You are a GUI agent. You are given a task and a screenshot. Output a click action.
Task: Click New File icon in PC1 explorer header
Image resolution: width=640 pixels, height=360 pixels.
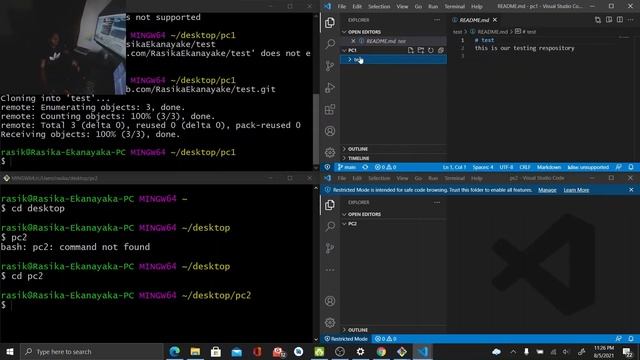click(x=411, y=50)
